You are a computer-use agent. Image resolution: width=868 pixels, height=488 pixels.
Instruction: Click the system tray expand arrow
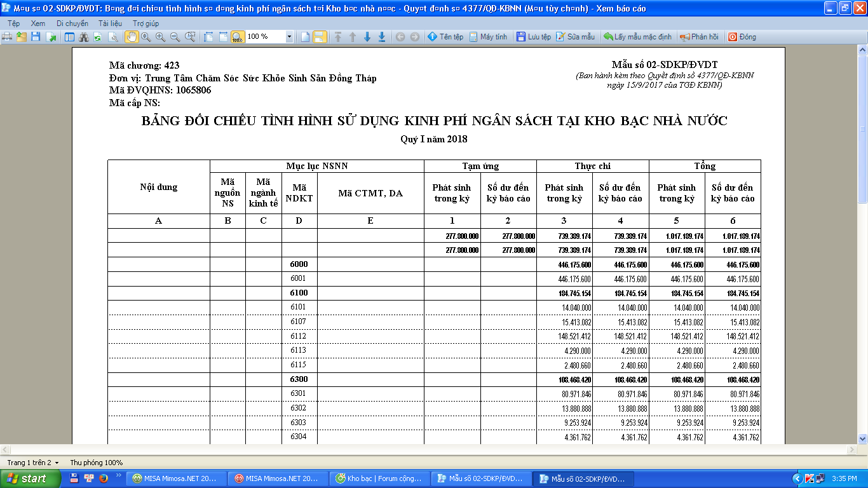coord(797,478)
